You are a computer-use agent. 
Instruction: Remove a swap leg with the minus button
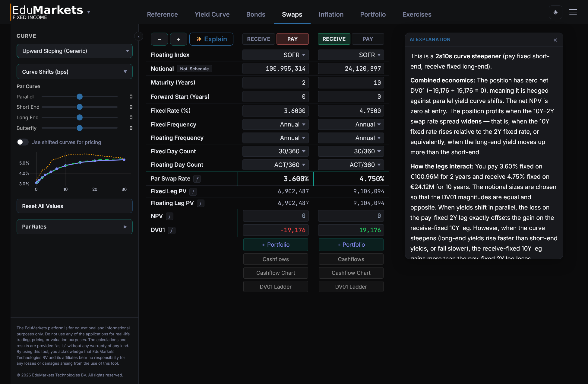[159, 39]
